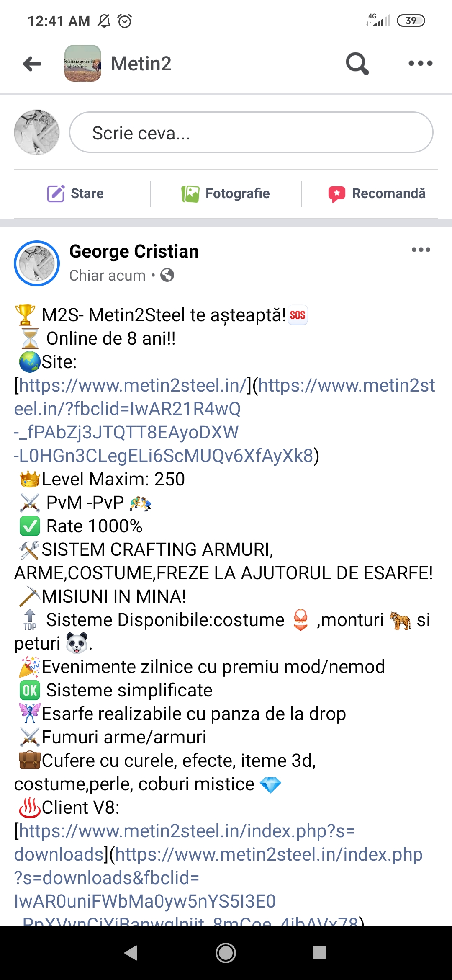Open the group search magnifier
The image size is (452, 980).
(x=357, y=64)
